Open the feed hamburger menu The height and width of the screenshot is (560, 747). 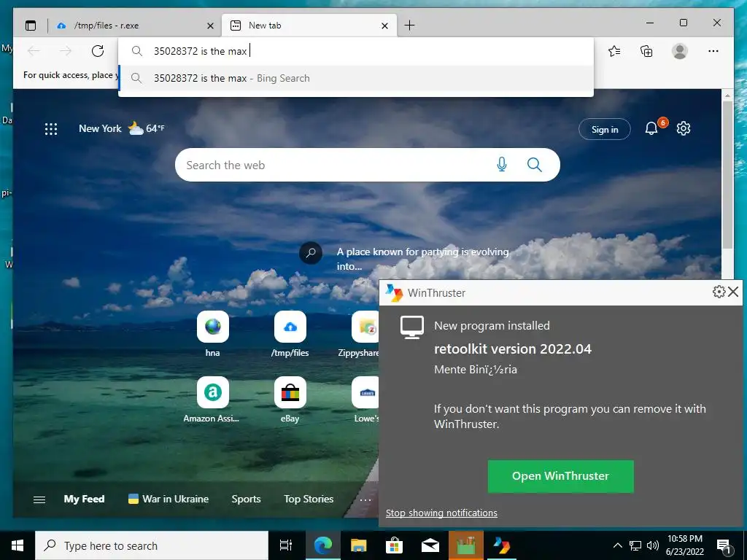click(x=39, y=499)
